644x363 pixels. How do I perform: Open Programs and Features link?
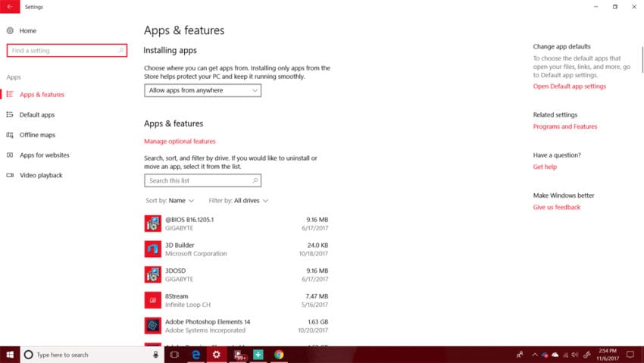(x=564, y=127)
